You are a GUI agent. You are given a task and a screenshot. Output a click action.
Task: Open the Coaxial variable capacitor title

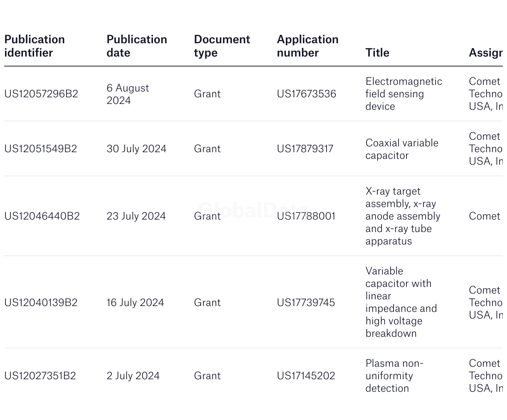401,149
